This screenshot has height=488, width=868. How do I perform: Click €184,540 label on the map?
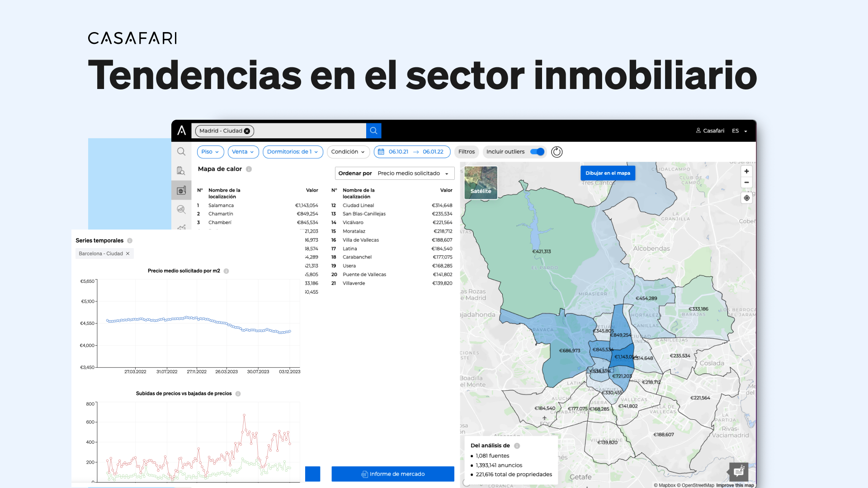click(545, 408)
